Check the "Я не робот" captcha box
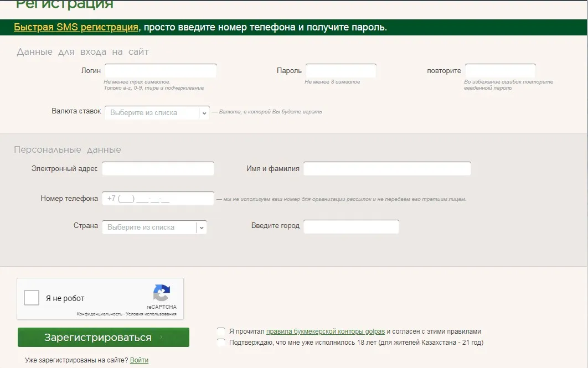The height and width of the screenshot is (368, 588). coord(32,298)
